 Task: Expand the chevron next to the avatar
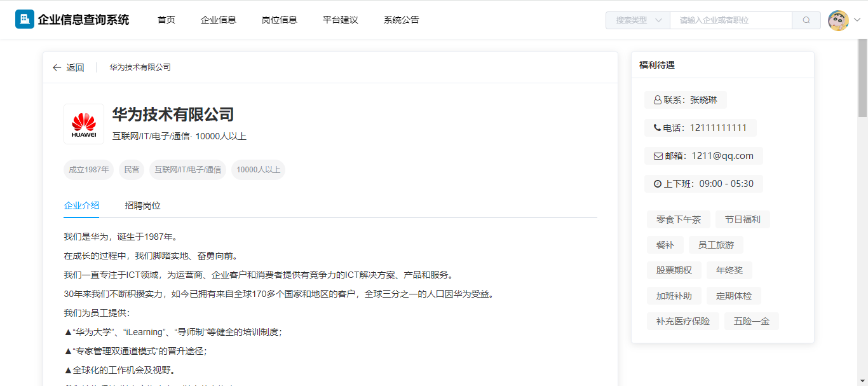tap(857, 20)
